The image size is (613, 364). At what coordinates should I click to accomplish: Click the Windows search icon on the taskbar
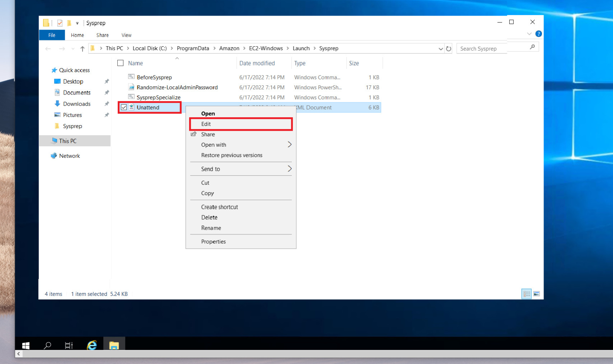(47, 345)
